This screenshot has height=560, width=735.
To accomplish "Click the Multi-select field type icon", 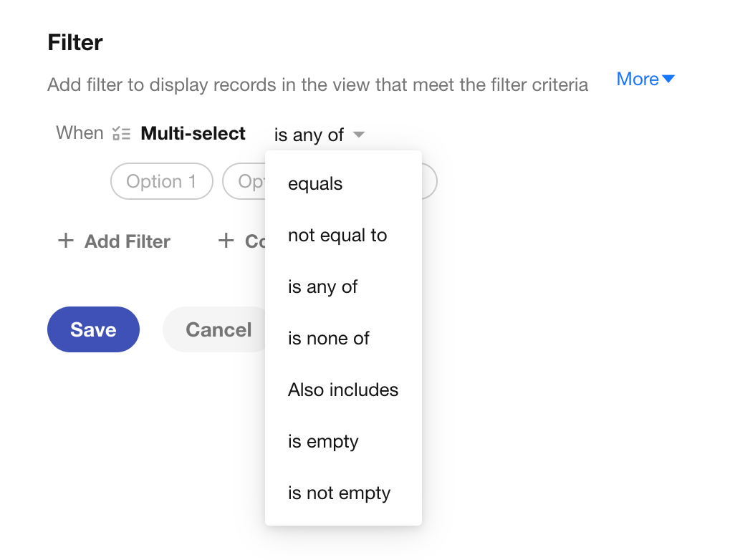I will 121,134.
